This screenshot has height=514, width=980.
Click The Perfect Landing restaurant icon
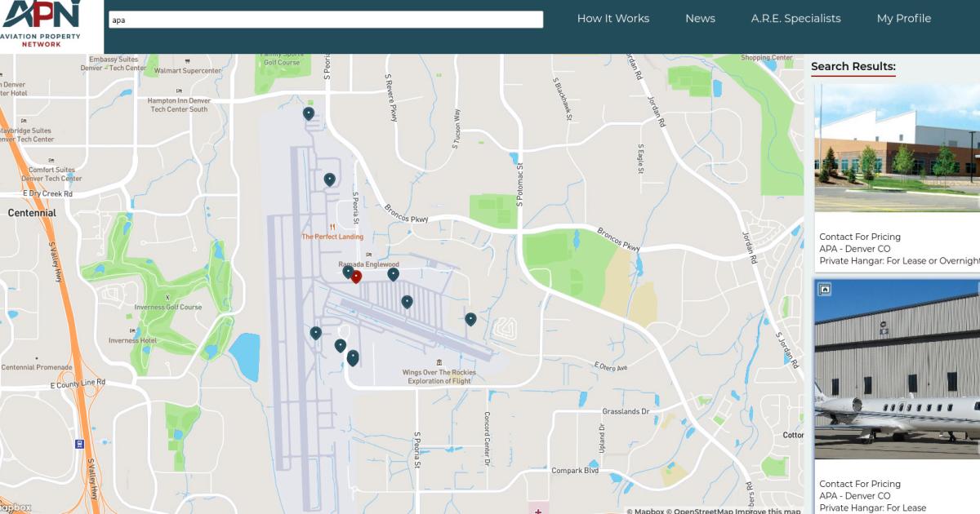332,227
